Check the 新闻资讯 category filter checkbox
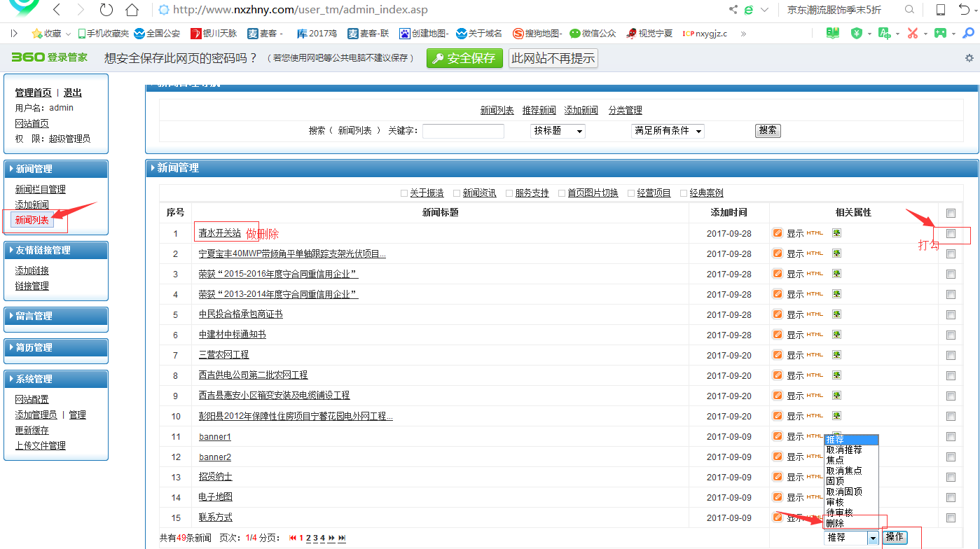980x549 pixels. (457, 193)
